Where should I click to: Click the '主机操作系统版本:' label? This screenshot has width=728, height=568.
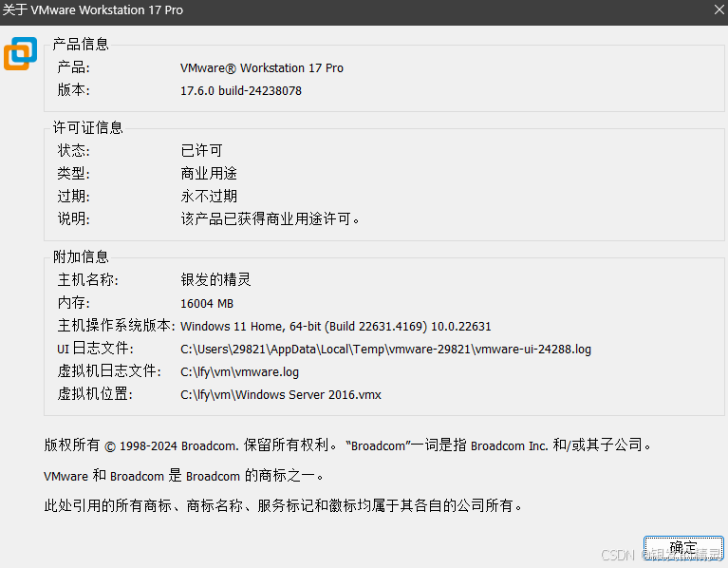116,326
